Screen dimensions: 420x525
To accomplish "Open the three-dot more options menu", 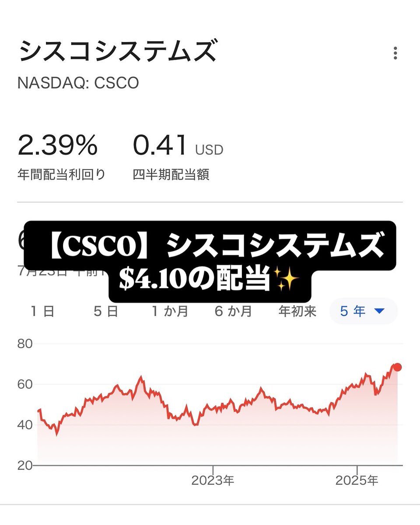I will (395, 53).
